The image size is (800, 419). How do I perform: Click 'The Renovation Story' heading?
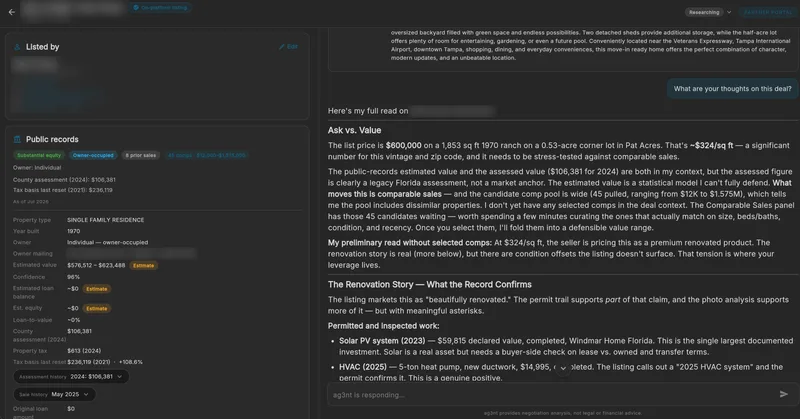[430, 284]
